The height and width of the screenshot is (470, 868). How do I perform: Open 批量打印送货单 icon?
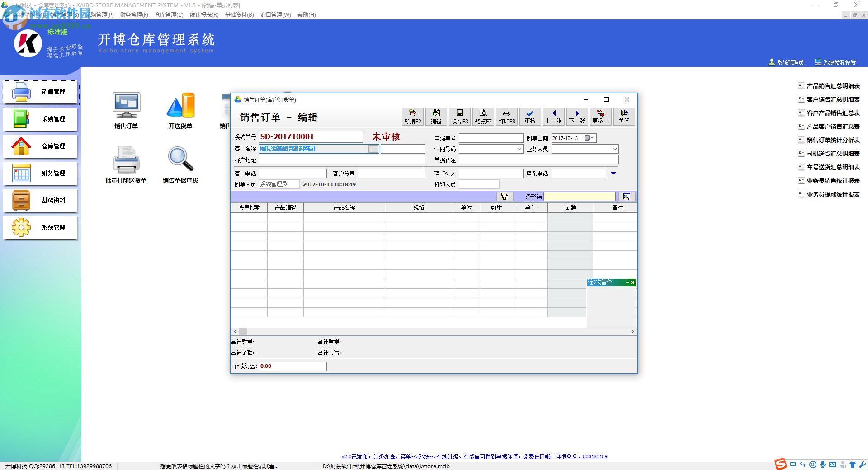(126, 164)
